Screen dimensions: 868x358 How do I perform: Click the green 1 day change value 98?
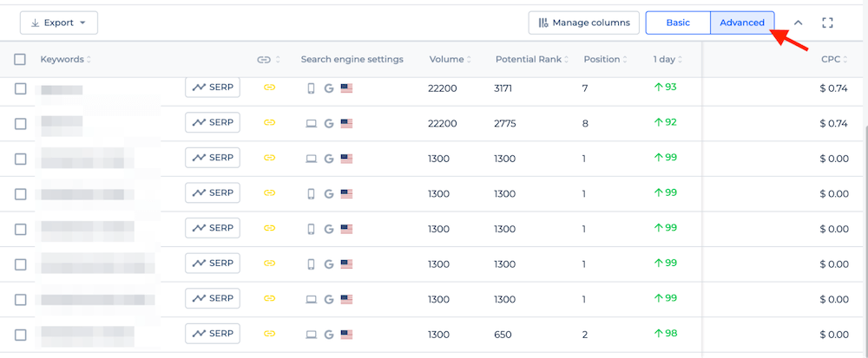pos(666,333)
